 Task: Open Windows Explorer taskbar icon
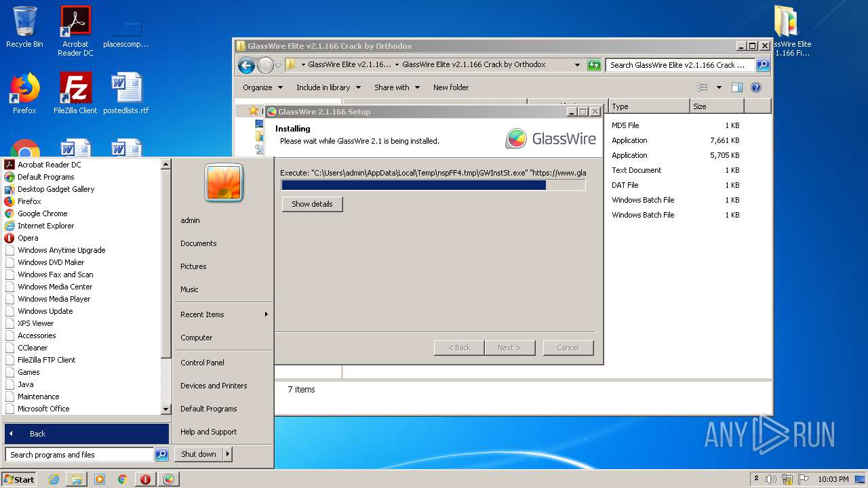[77, 479]
